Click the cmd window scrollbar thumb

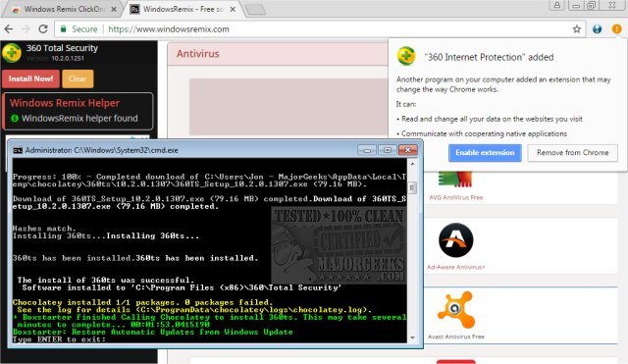click(x=412, y=187)
